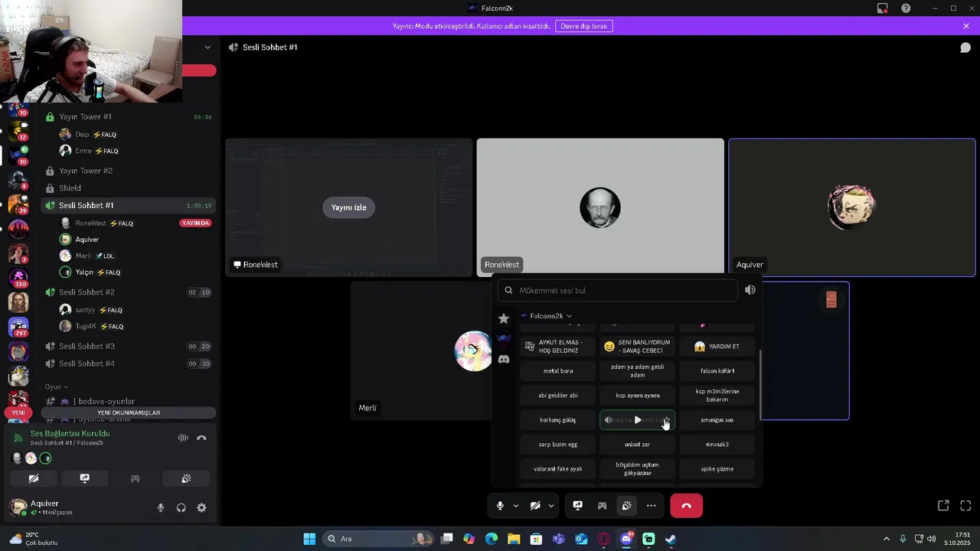Viewport: 980px width, 551px height.
Task: Share screen from voice panel button
Action: 84,478
